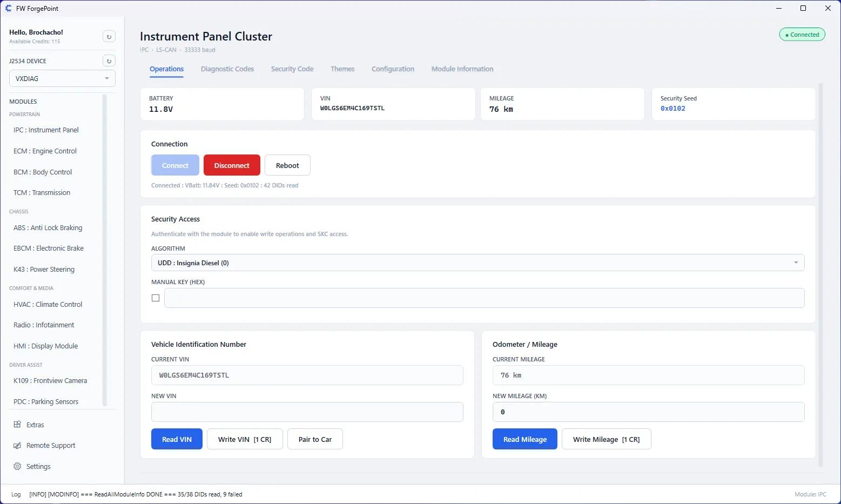Viewport: 841px width, 504px height.
Task: Open the Themes tab
Action: click(x=342, y=69)
